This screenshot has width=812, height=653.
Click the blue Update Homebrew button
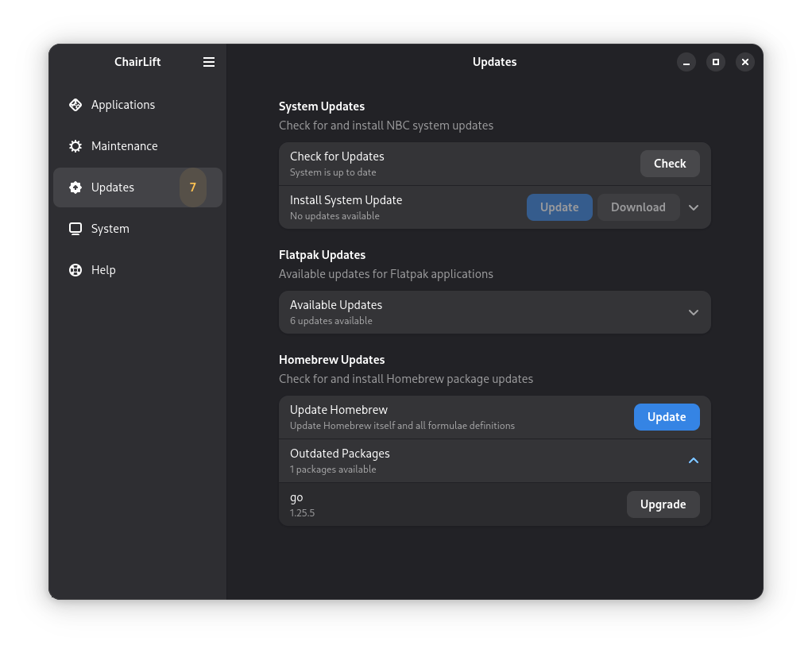pos(667,417)
